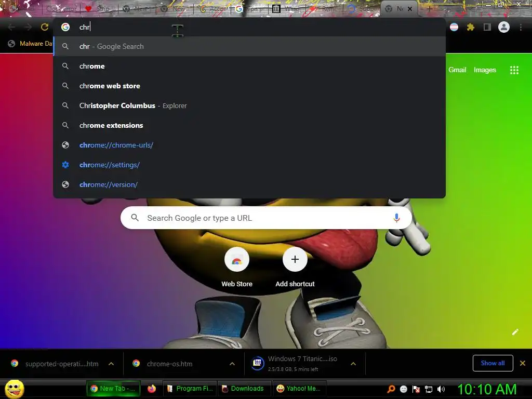Click the 10:10 AM clock
The height and width of the screenshot is (399, 532).
(x=487, y=389)
